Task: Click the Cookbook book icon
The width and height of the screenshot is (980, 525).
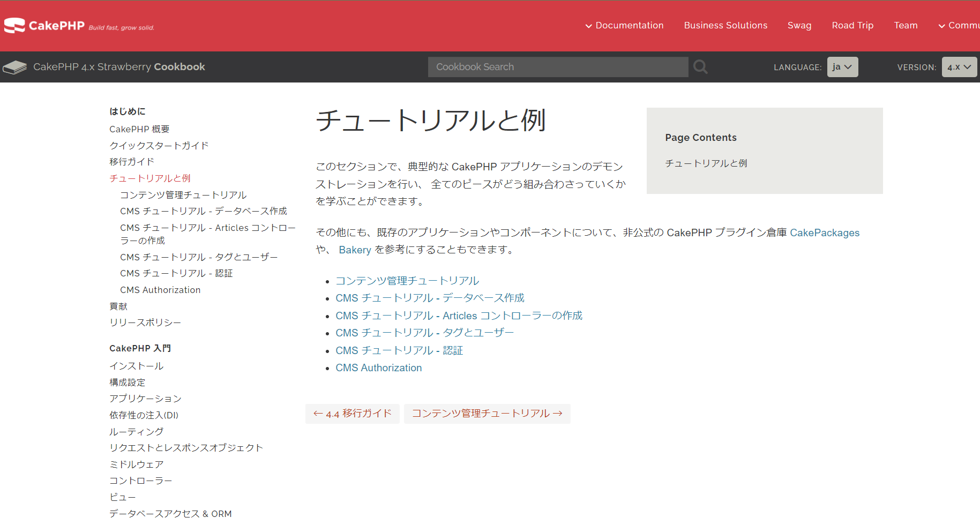Action: click(x=14, y=67)
